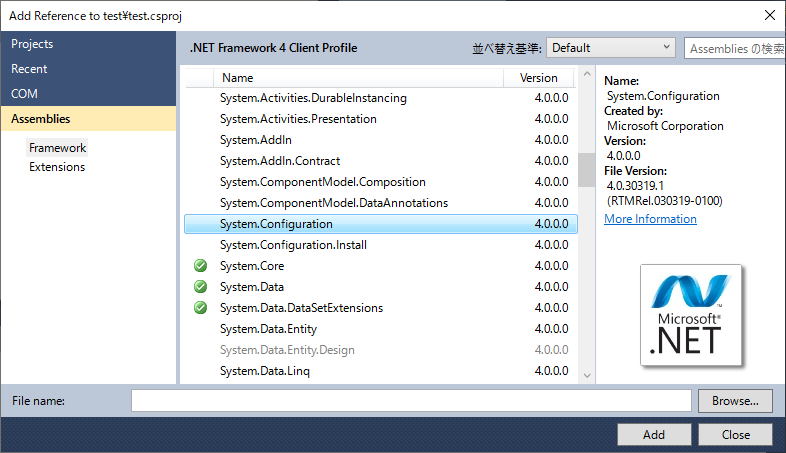Click the list scrollbar down arrow

pos(587,375)
